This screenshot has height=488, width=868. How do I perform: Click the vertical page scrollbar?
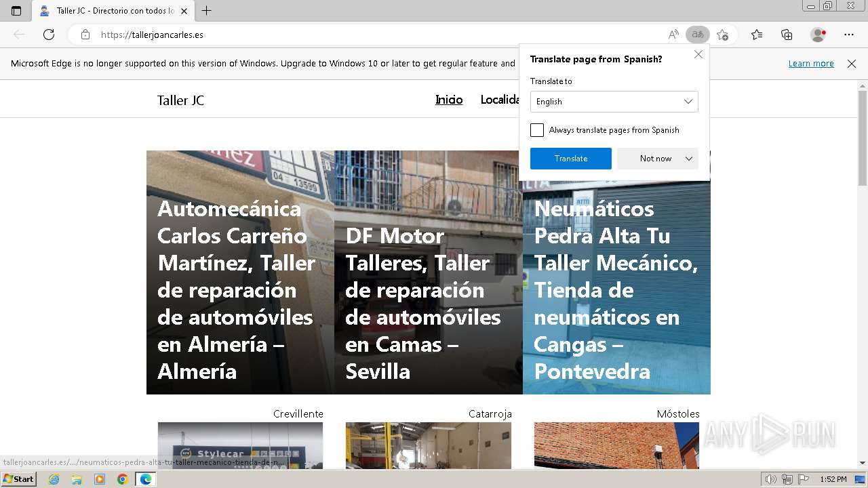[863, 139]
